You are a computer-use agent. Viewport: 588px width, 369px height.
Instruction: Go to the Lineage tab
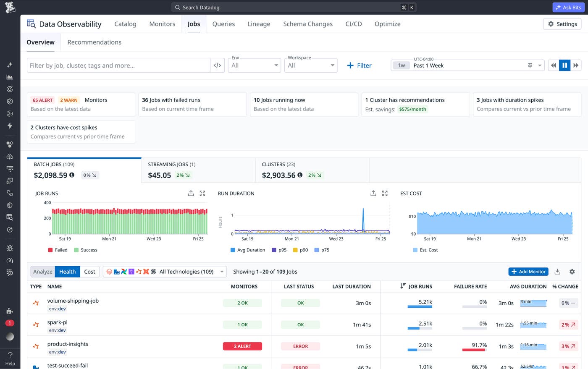coord(259,24)
